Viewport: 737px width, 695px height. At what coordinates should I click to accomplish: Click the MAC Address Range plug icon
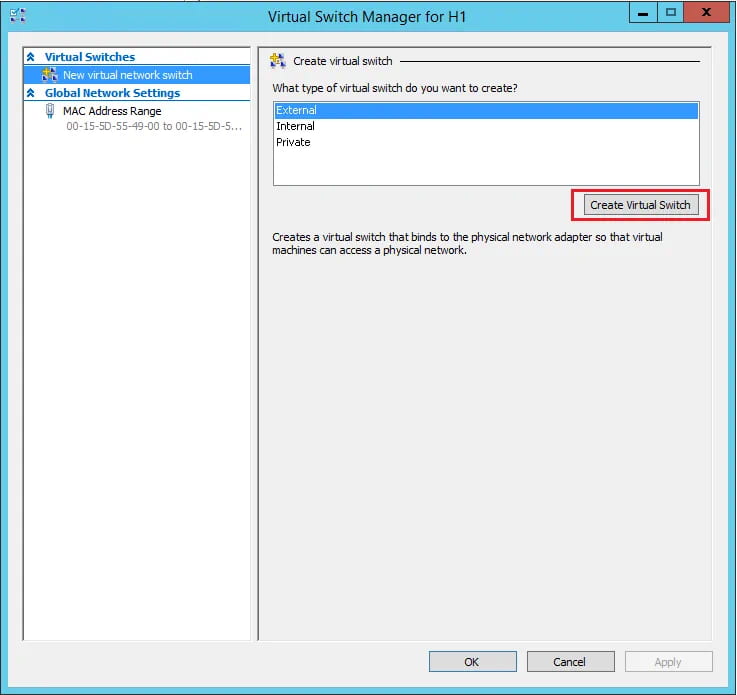pyautogui.click(x=50, y=111)
